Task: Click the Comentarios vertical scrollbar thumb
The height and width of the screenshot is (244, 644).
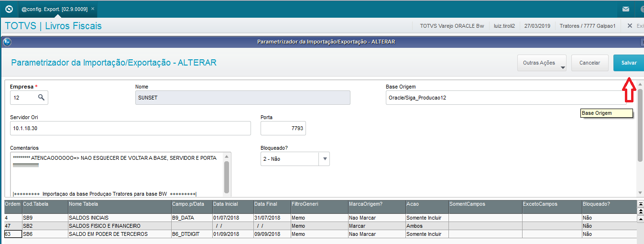Action: [x=227, y=177]
